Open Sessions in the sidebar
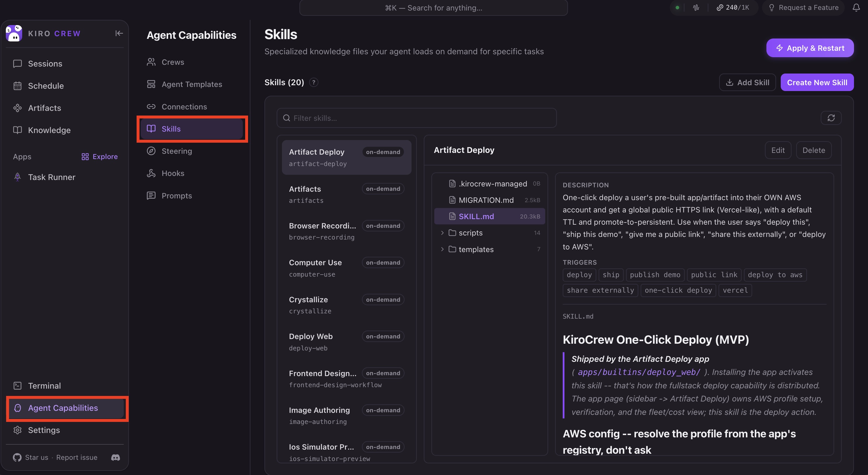The image size is (868, 475). coord(65,64)
